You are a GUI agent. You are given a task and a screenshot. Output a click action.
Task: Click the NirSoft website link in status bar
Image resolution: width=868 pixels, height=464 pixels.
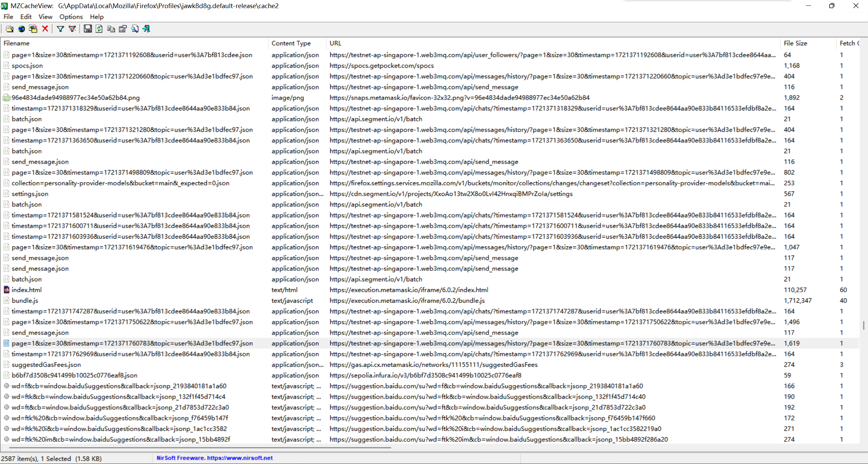(214, 458)
